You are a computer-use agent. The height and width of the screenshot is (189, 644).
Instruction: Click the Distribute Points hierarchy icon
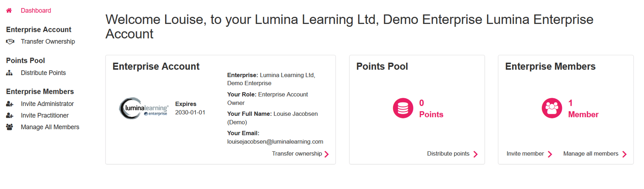click(9, 73)
